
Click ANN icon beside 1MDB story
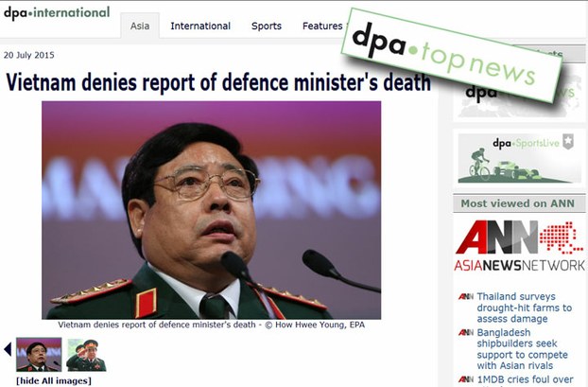point(466,379)
